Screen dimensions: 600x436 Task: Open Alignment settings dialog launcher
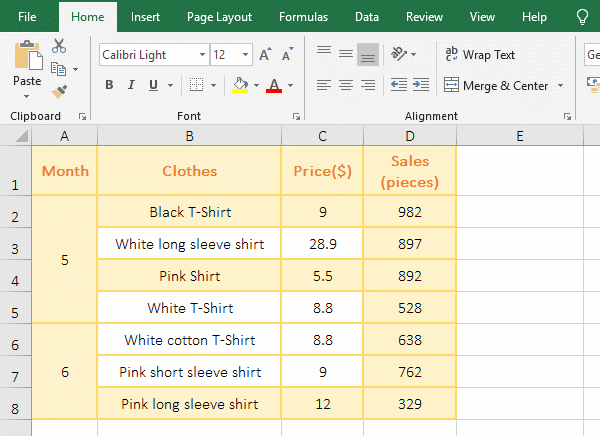coord(567,116)
